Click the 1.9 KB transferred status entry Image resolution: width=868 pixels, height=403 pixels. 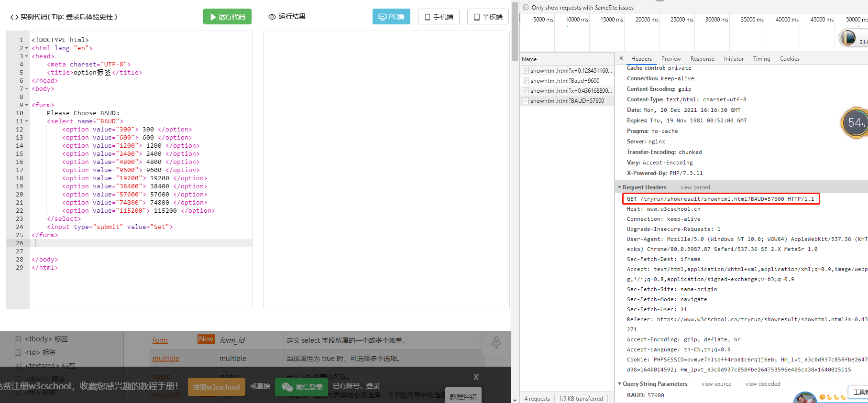[x=581, y=399]
